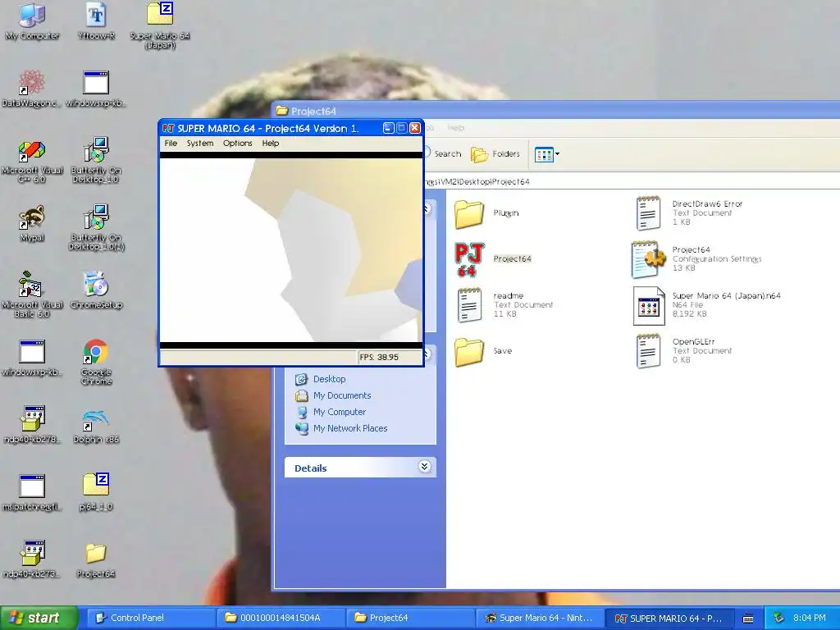Screen dimensions: 840x630
Task: Click Folders button in the Explorer toolbar
Action: 495,154
